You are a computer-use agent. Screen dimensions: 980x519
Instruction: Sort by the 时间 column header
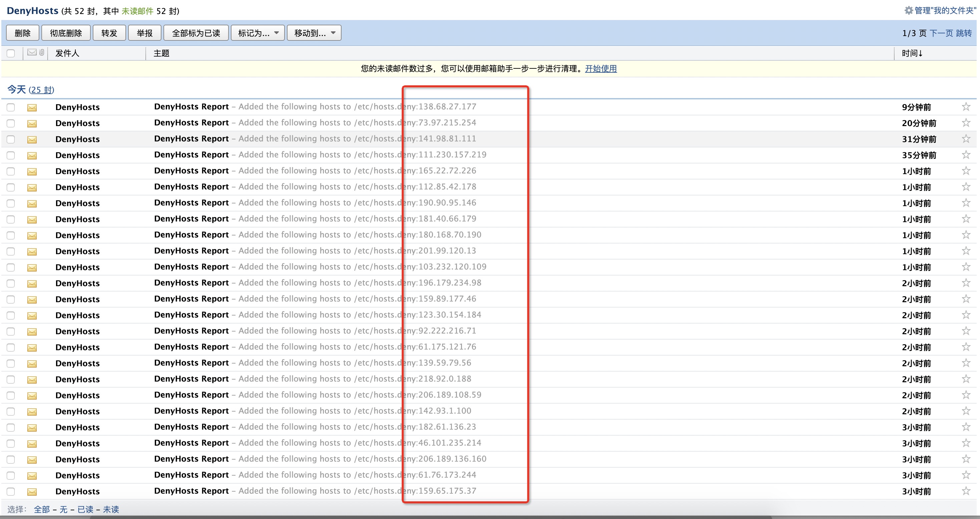point(912,53)
